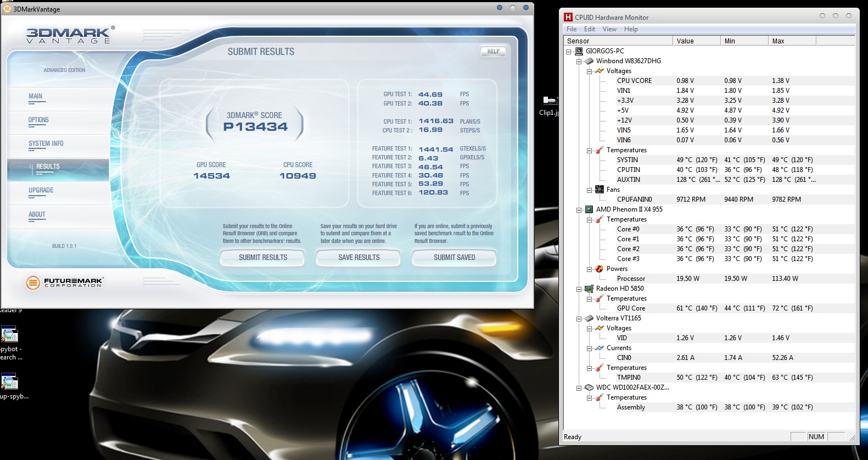Collapse the Powers group
The image size is (868, 460).
click(590, 269)
